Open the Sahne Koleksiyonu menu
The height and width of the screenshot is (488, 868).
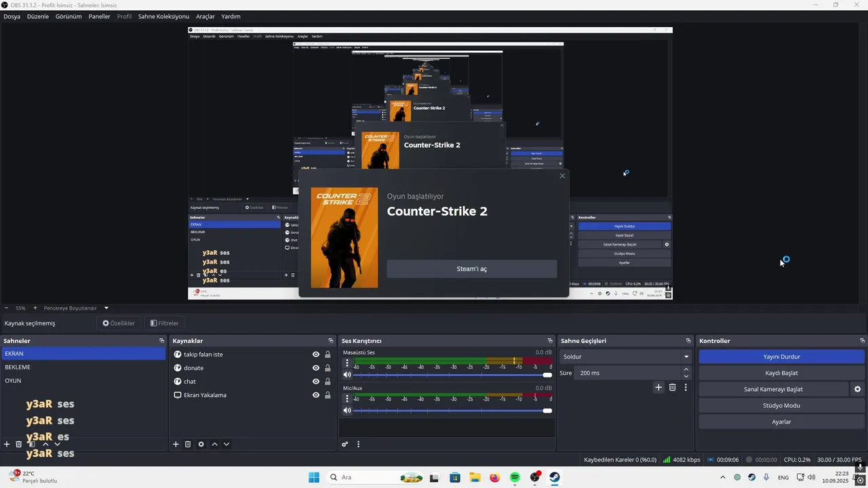pyautogui.click(x=163, y=16)
